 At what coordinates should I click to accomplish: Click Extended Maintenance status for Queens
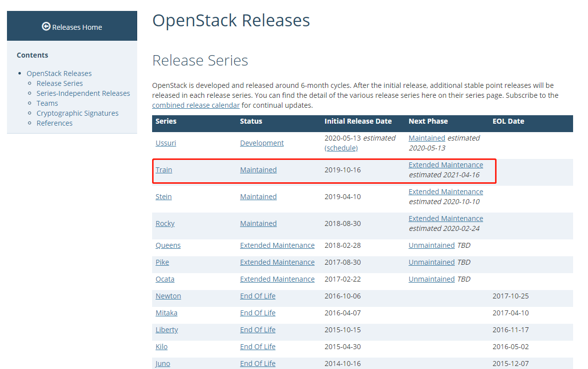pyautogui.click(x=277, y=245)
